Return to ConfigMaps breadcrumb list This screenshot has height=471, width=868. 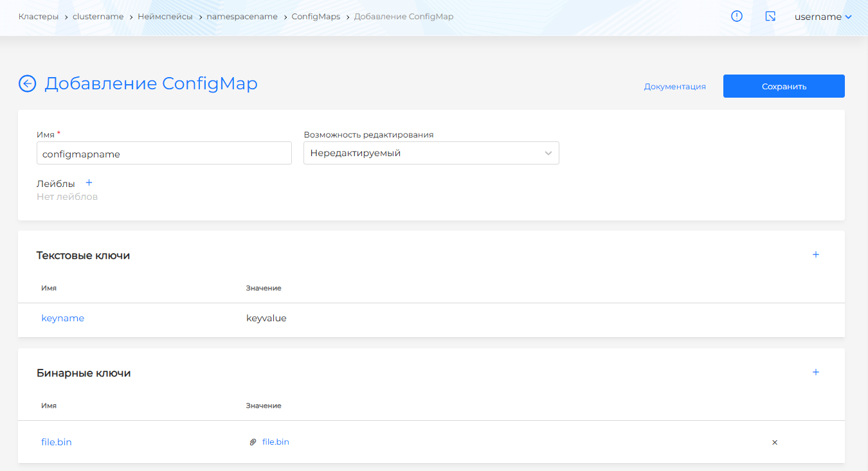coord(316,17)
